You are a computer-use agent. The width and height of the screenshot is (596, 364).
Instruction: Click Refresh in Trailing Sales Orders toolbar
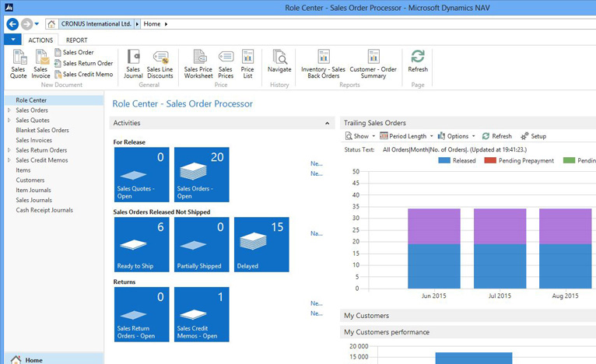496,136
